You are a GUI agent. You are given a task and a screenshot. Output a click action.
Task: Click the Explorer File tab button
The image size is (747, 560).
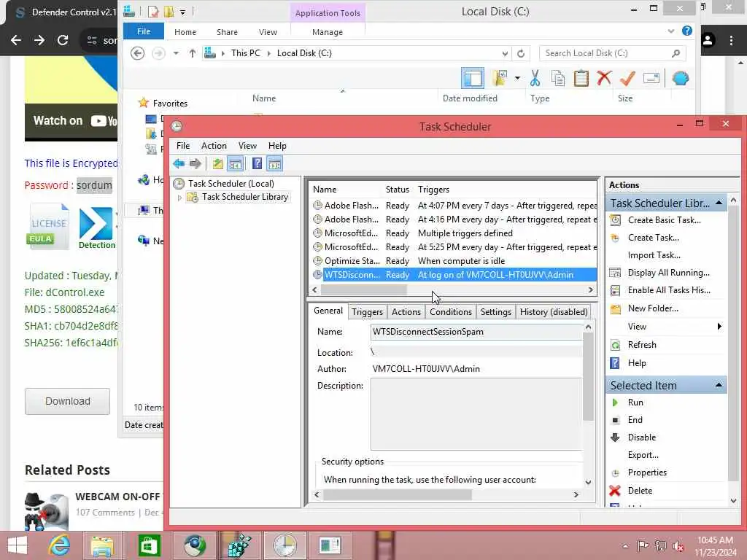144,31
